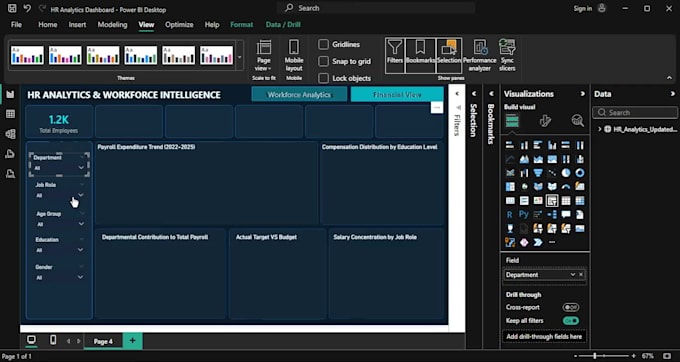This screenshot has width=680, height=362.
Task: Click the Undo arrow in title bar
Action: (27, 8)
